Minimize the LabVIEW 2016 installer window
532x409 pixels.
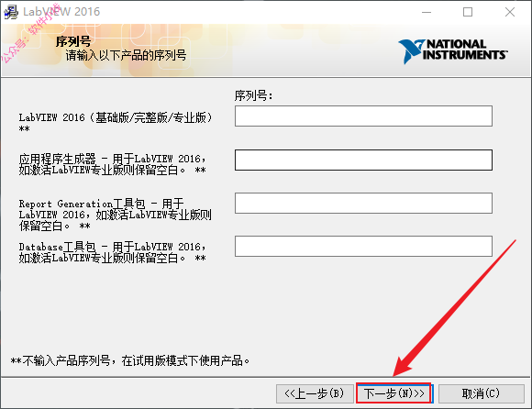coord(427,12)
